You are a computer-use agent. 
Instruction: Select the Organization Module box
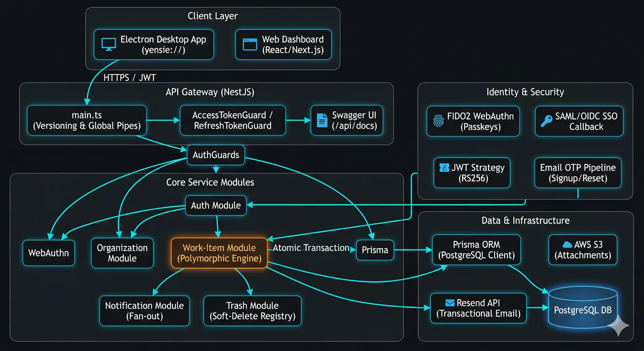(x=122, y=253)
